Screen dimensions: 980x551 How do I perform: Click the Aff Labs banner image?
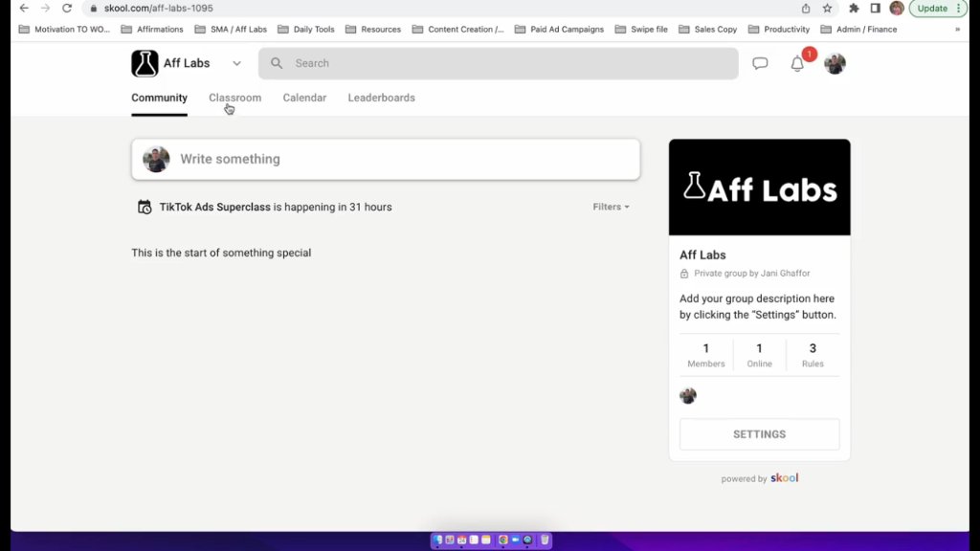click(759, 187)
